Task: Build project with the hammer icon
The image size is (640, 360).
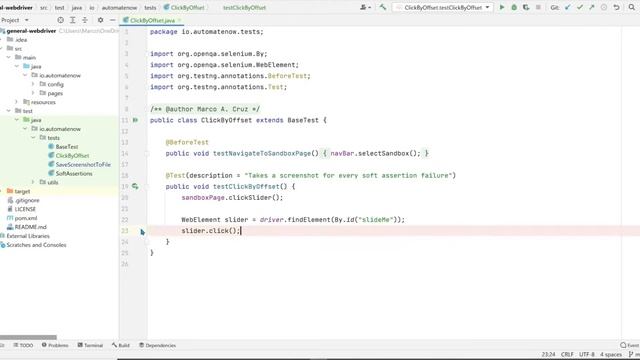Action: pyautogui.click(x=382, y=7)
